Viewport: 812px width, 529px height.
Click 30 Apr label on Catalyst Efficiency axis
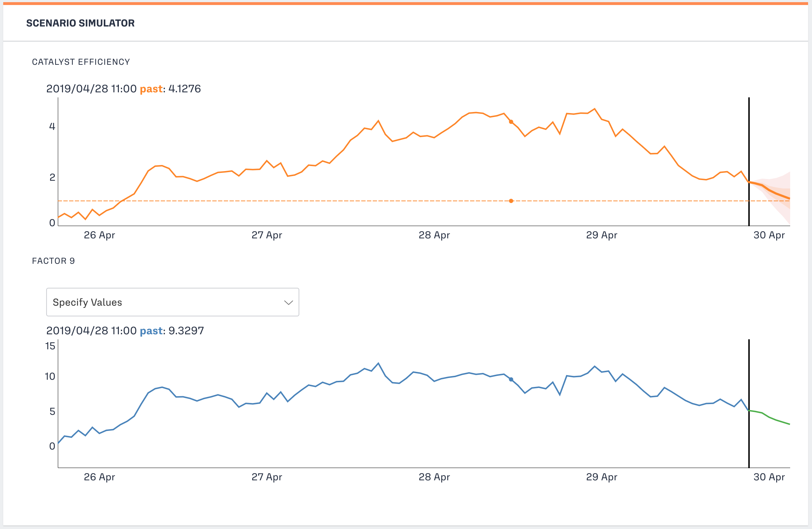769,235
